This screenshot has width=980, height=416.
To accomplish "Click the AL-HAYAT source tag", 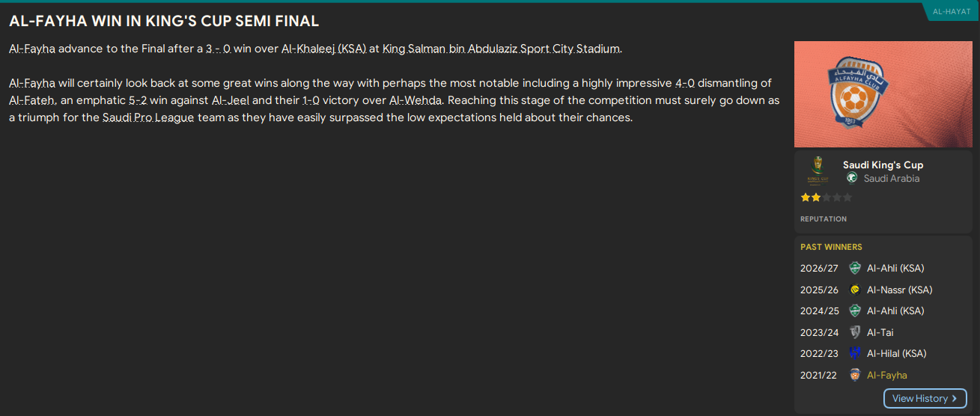I will [x=951, y=11].
